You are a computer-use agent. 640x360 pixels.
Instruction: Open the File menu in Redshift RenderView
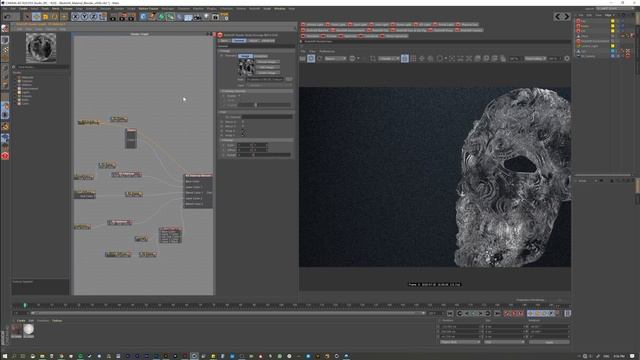point(303,51)
